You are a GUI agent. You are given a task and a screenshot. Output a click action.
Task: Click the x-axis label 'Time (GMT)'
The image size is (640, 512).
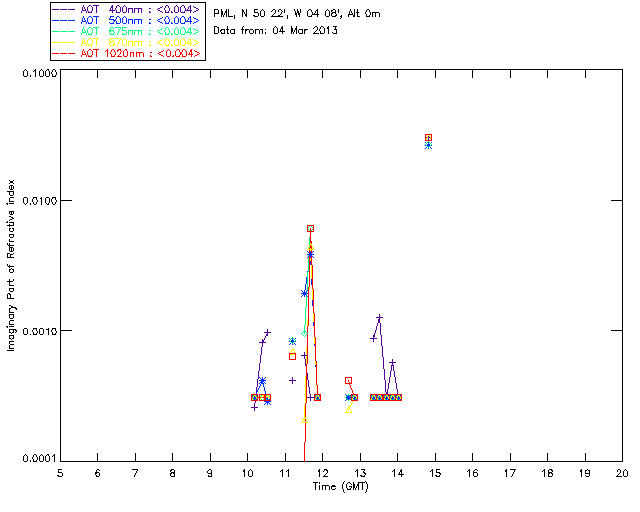coord(341,487)
